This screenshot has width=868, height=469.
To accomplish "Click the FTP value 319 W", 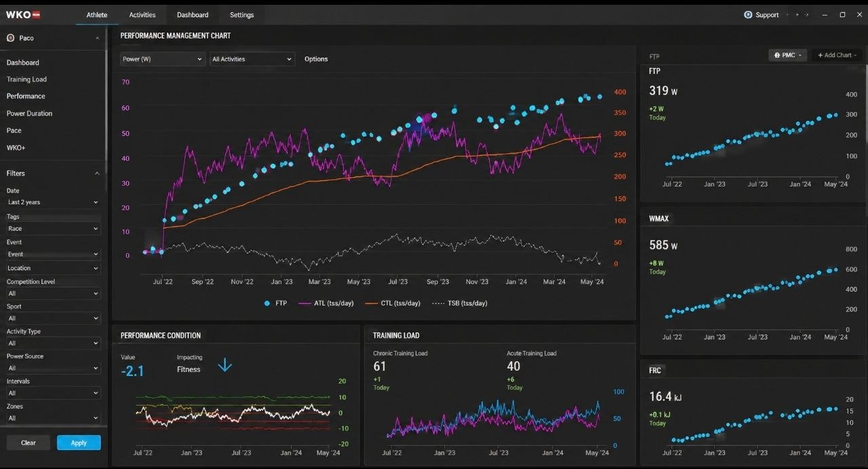I will (x=663, y=91).
